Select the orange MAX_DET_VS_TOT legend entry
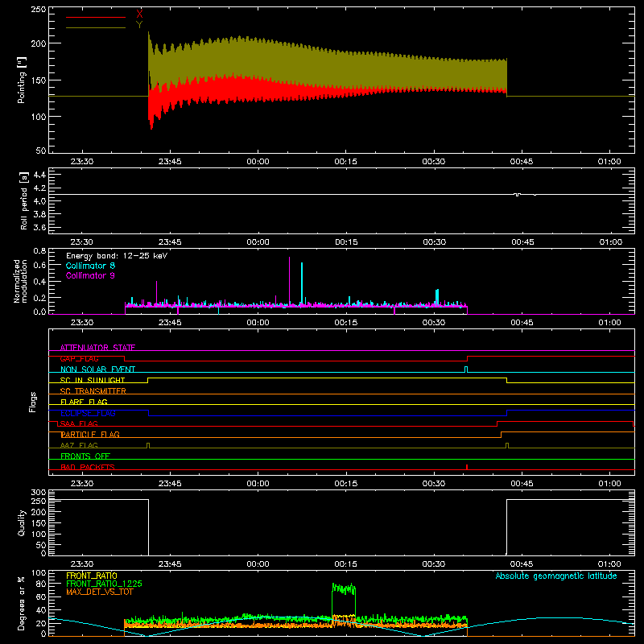Screen dimensions: 644x644 [x=100, y=592]
